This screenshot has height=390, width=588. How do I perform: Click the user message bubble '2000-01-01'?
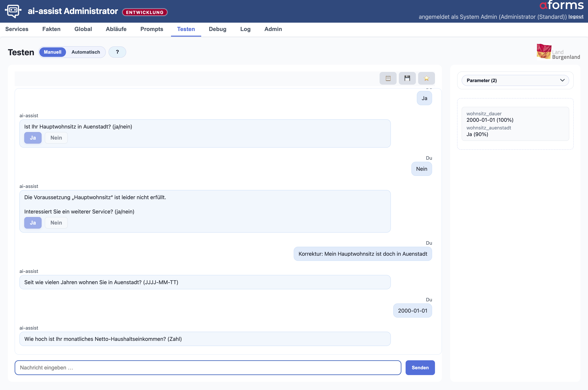click(x=412, y=311)
